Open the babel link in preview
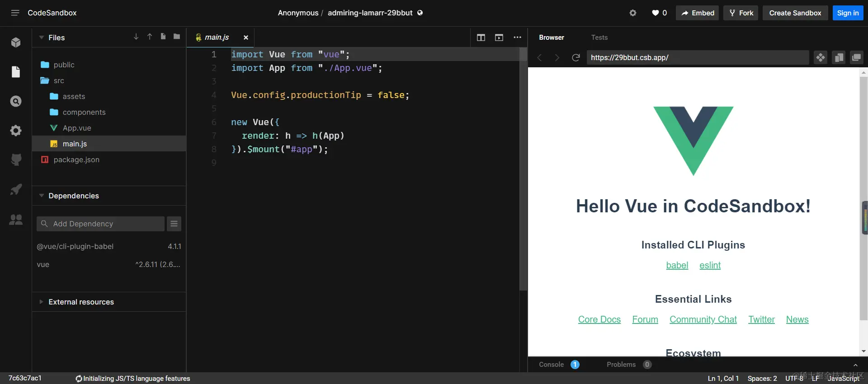868x384 pixels. [x=677, y=265]
